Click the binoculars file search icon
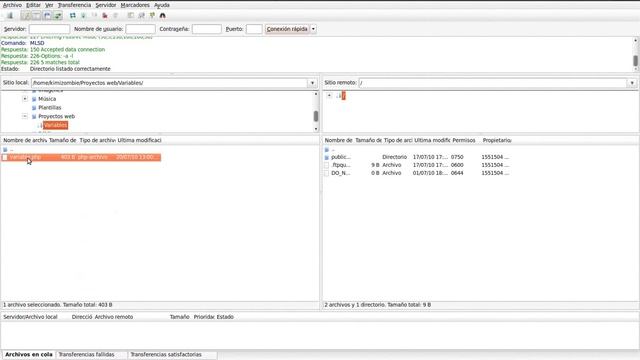The width and height of the screenshot is (640, 360). 162,16
